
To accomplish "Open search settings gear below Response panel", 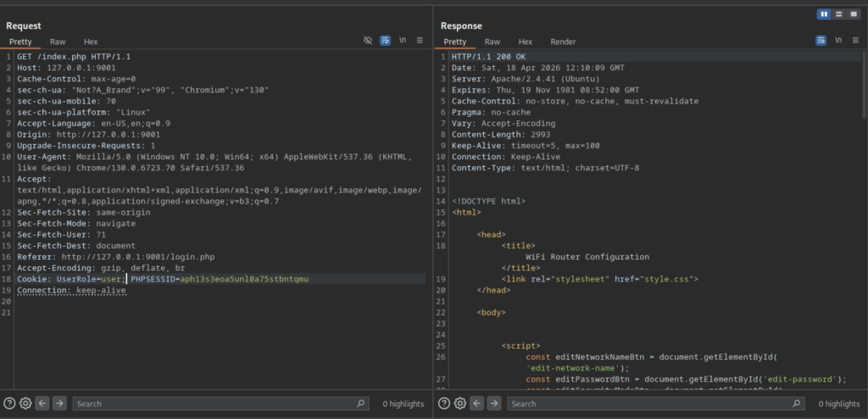I will (x=459, y=404).
